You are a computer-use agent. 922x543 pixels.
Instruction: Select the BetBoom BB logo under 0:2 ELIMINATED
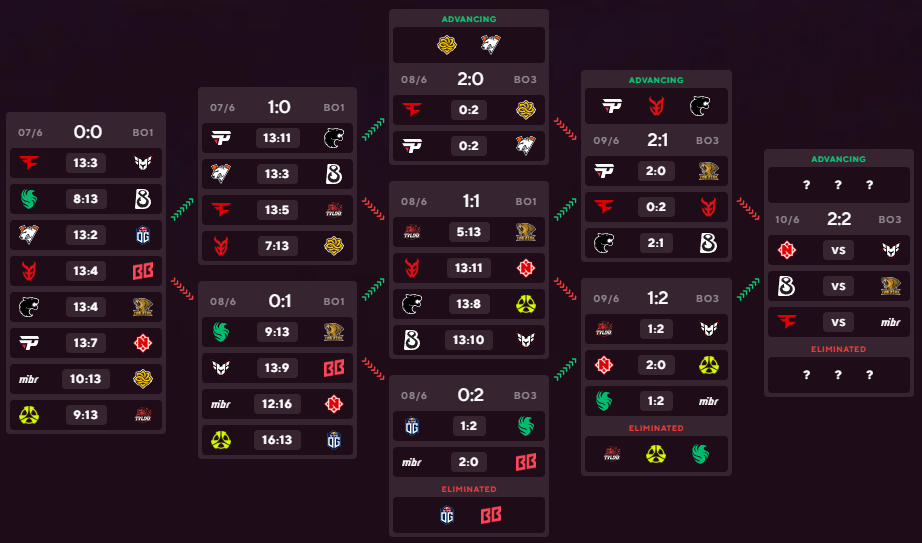491,515
